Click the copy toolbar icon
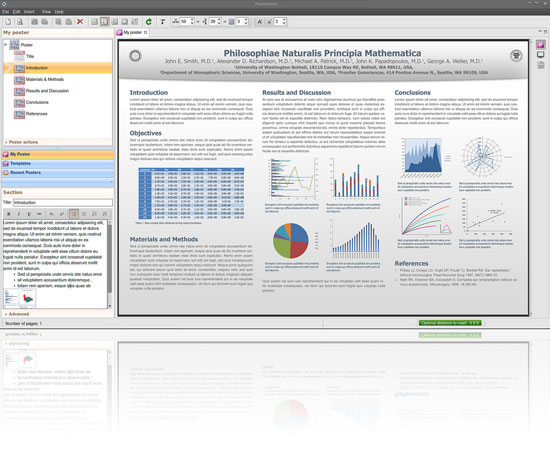Image resolution: width=550 pixels, height=472 pixels. (x=58, y=22)
